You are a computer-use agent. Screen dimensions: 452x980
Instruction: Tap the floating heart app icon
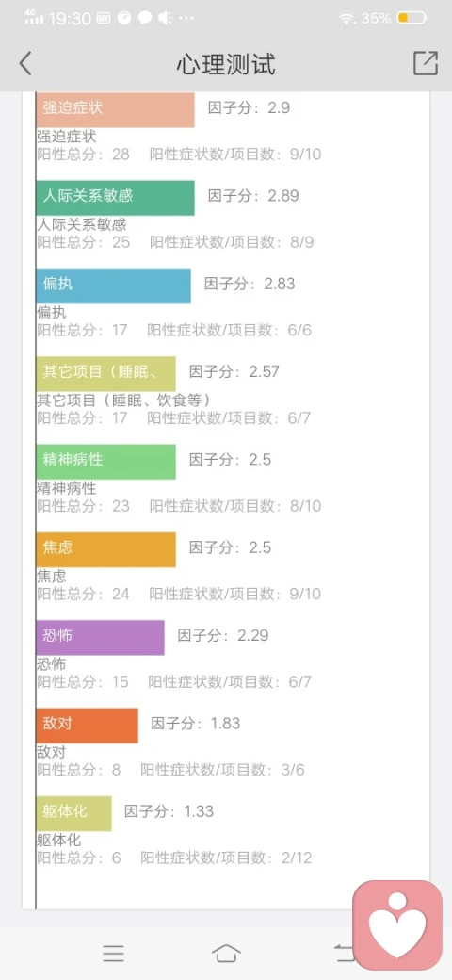pos(397,923)
